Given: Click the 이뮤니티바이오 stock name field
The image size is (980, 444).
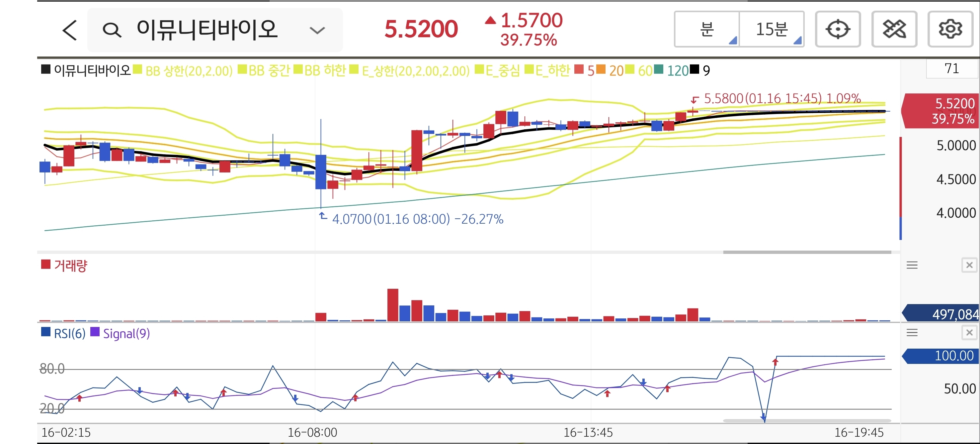Looking at the screenshot, I should pos(207,30).
